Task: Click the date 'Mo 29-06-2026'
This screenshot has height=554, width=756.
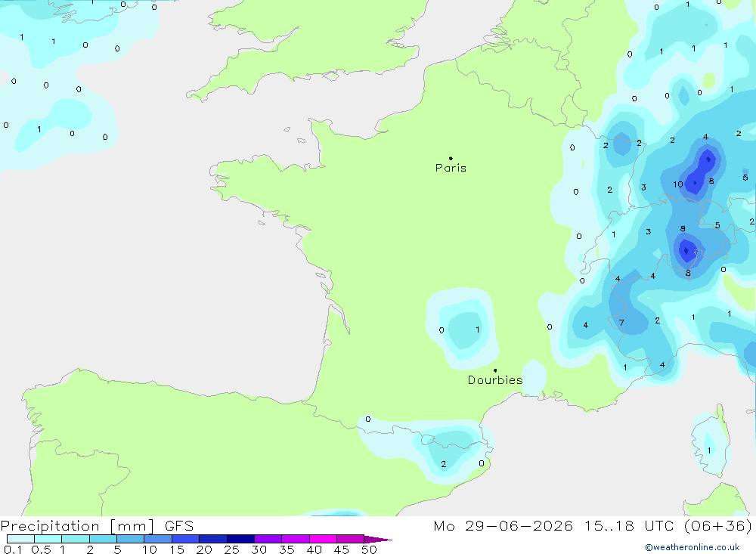Action: pyautogui.click(x=503, y=526)
